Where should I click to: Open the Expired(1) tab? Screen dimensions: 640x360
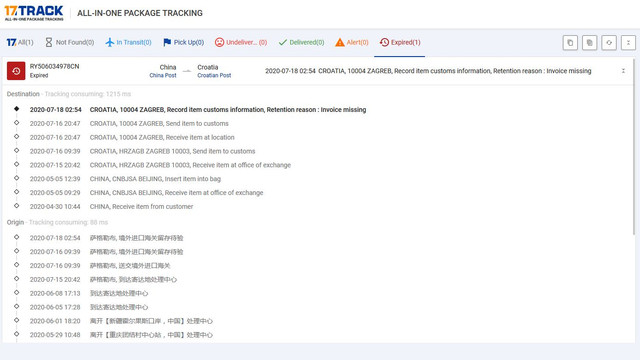(x=400, y=42)
